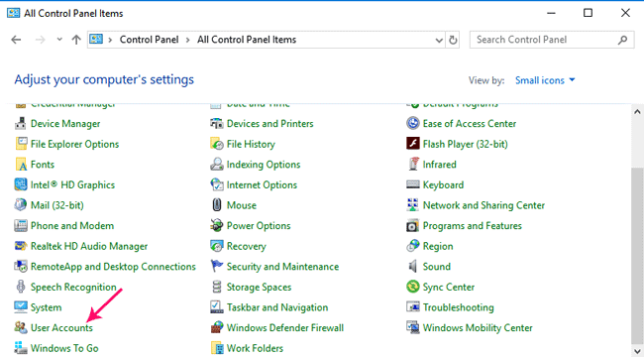
Task: Expand chevron after Control Panel in breadcrumb
Action: [x=187, y=40]
